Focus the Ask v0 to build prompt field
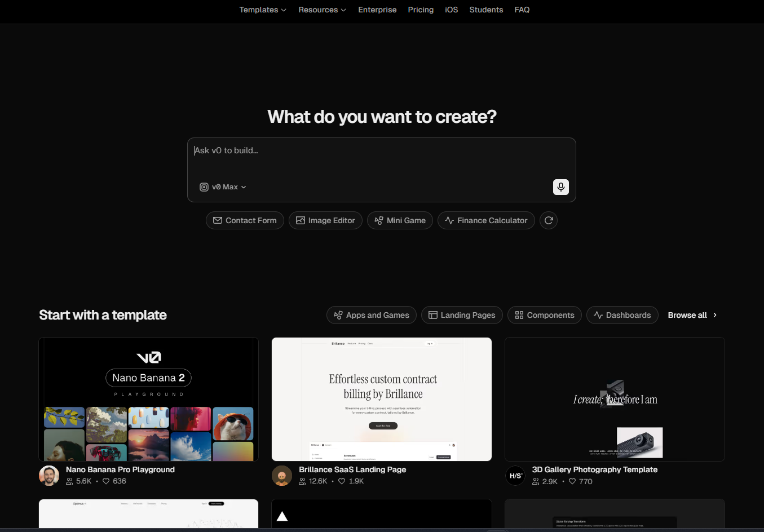The image size is (764, 532). 381,158
